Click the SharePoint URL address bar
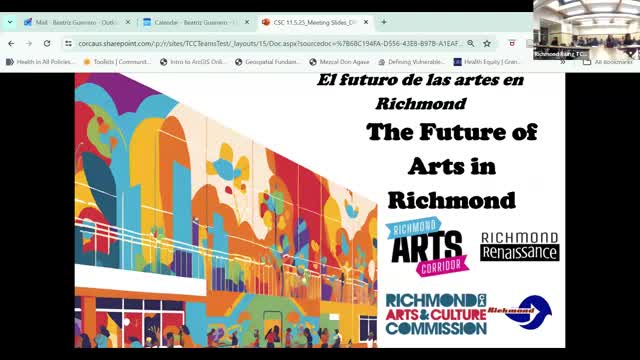 click(x=270, y=43)
